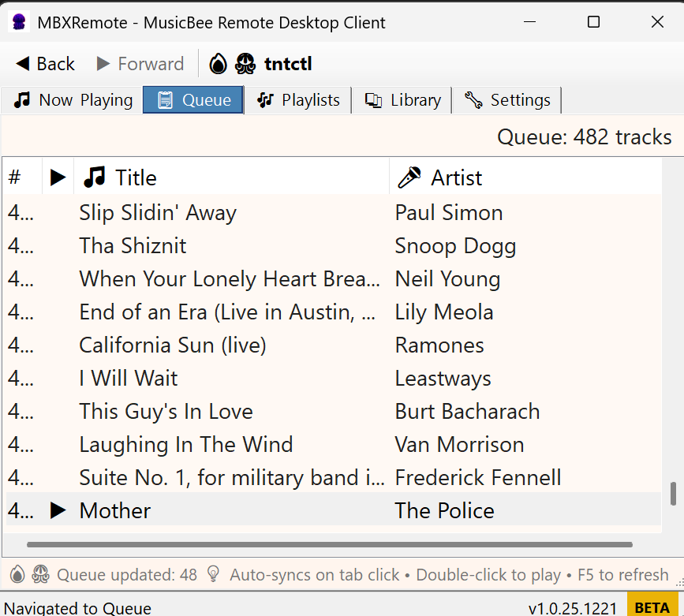Click the vertical scrollbar thumb of queue list
The height and width of the screenshot is (616, 684).
[673, 494]
